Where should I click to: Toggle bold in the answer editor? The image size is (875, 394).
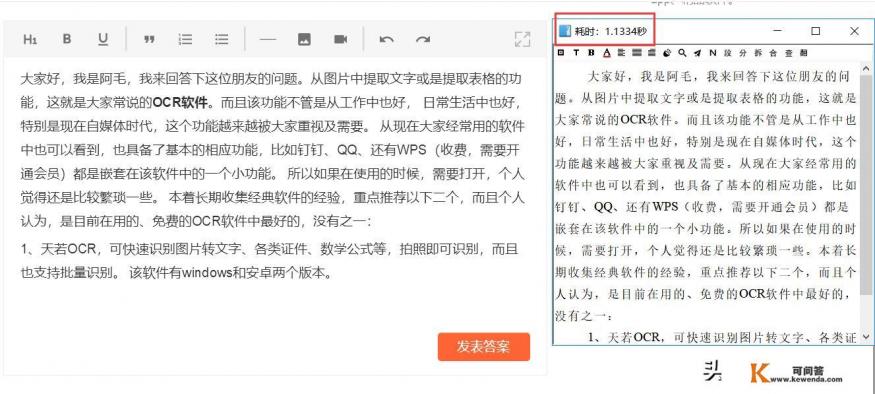pos(67,39)
